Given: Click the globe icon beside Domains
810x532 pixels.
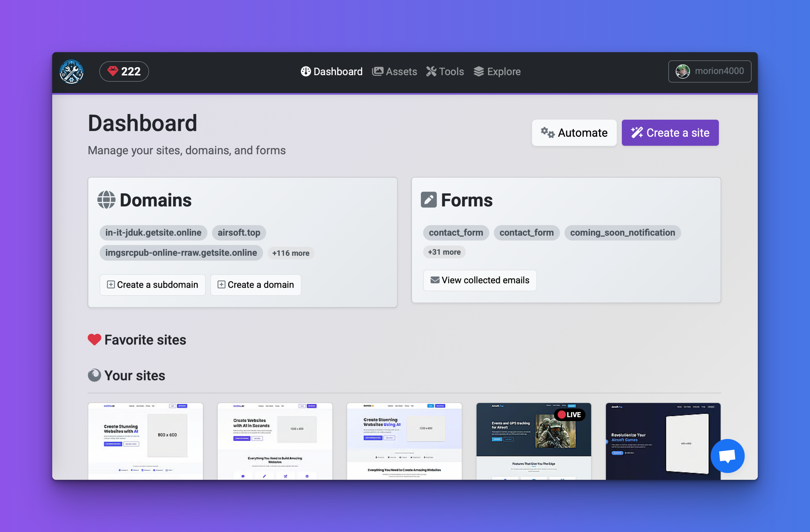Looking at the screenshot, I should (106, 200).
